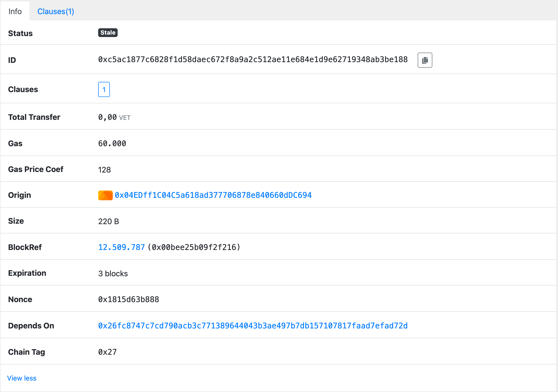Click the Total Transfer 0,00 VET amount
Viewport: 558px width, 392px height.
tap(114, 117)
